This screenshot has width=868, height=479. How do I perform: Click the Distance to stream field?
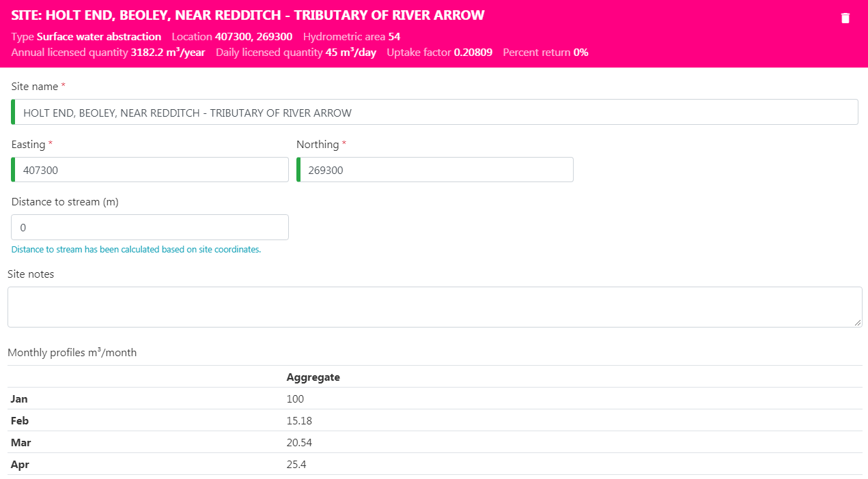[x=150, y=227]
